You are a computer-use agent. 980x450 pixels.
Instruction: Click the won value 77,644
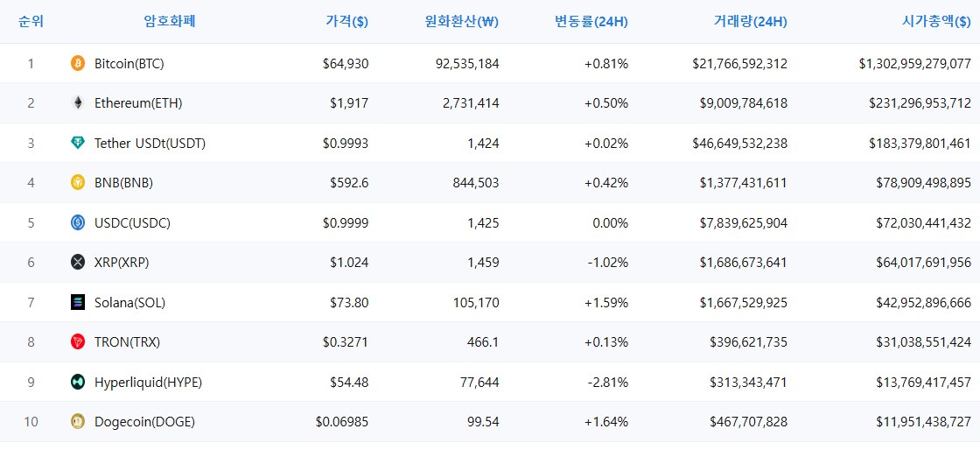click(479, 382)
